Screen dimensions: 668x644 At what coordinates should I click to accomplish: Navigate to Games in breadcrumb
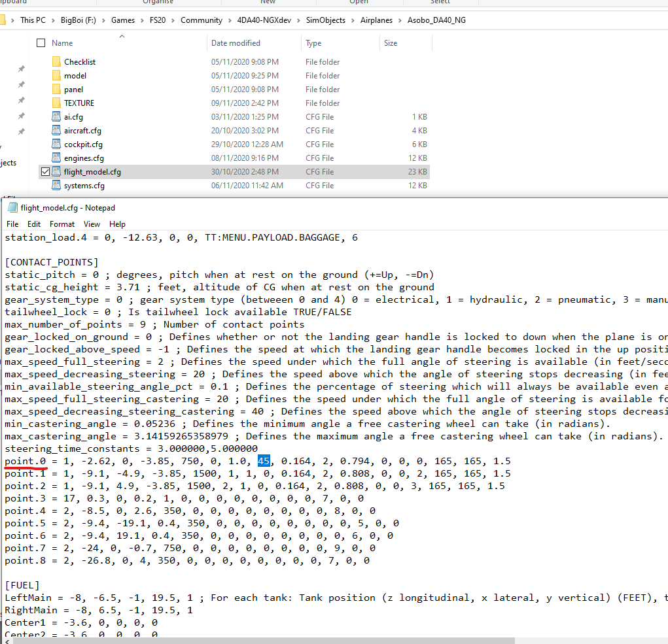[x=123, y=20]
